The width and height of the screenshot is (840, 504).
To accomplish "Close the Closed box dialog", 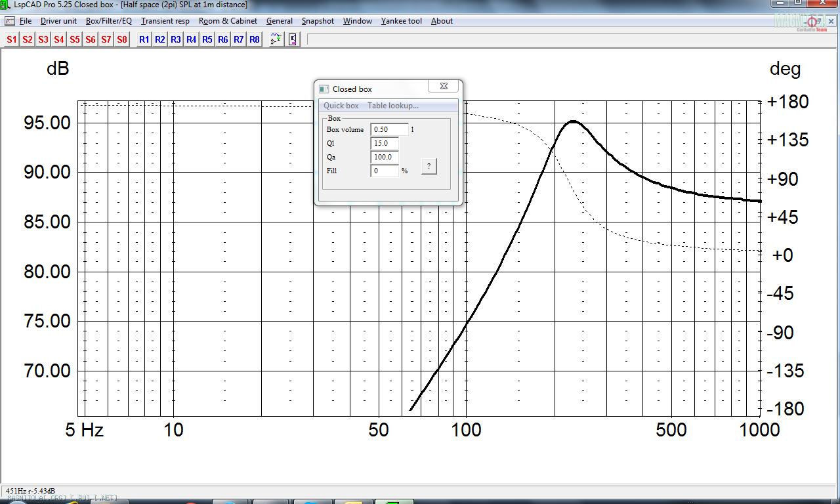I will pyautogui.click(x=443, y=86).
